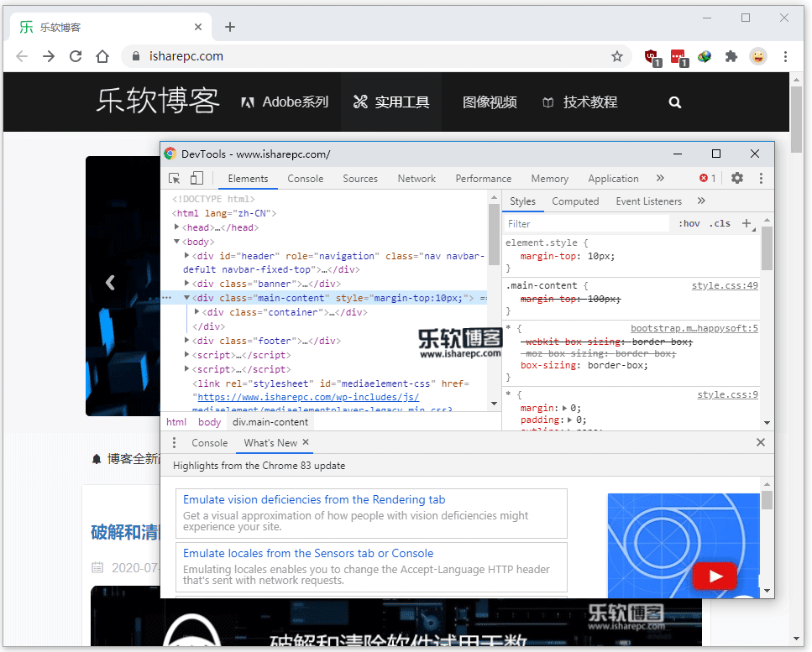
Task: Click the isharepc.com address bar
Action: tap(376, 56)
